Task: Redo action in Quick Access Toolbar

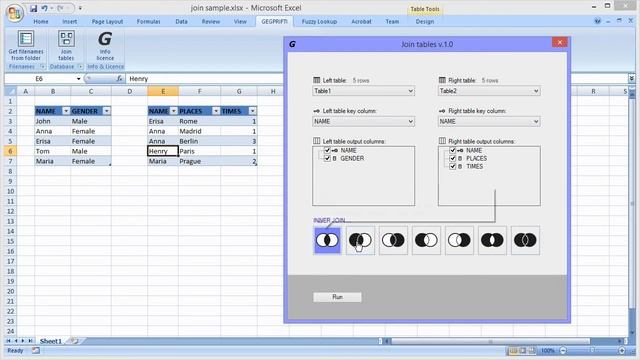Action: [60, 8]
